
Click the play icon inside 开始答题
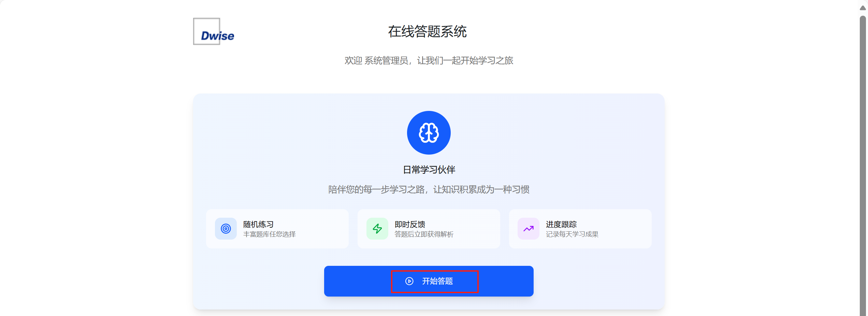coord(409,281)
